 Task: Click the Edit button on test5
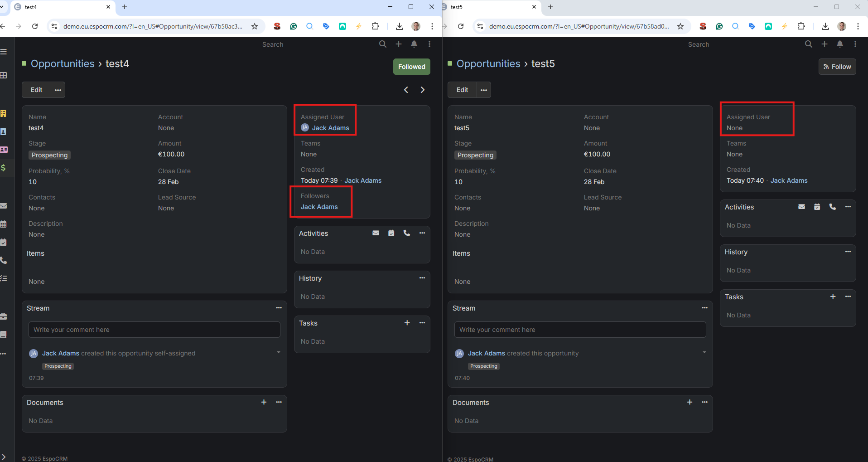click(462, 90)
